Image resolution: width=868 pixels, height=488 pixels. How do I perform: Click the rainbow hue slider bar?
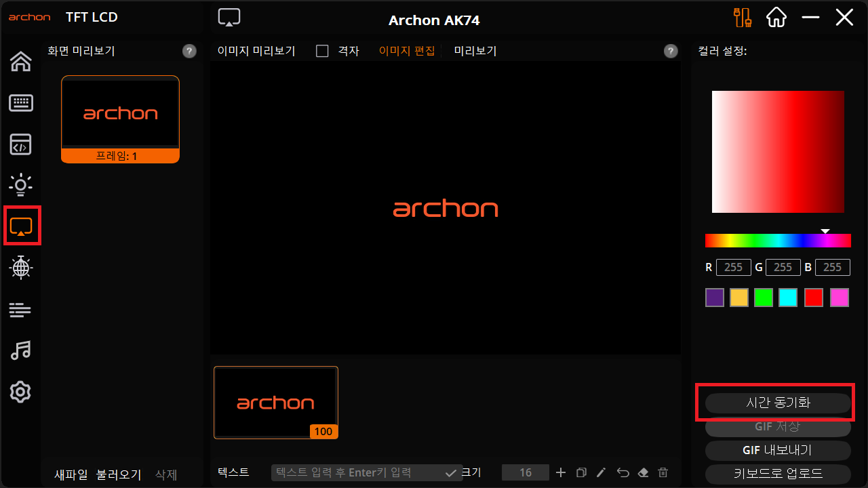[x=778, y=241]
